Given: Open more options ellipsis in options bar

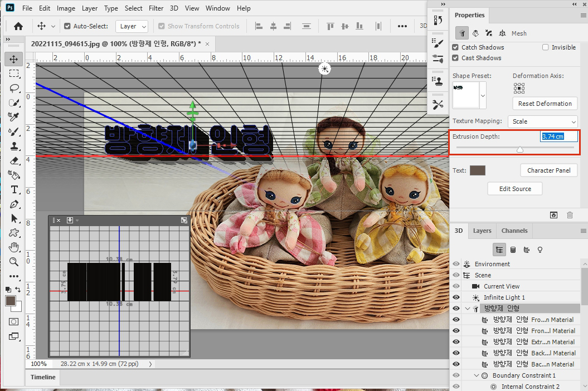Looking at the screenshot, I should (x=402, y=26).
